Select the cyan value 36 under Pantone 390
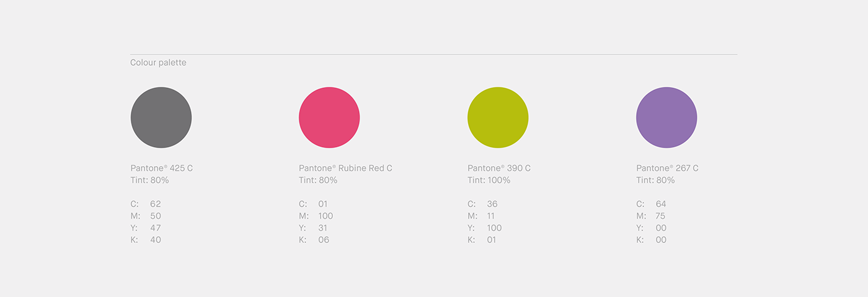This screenshot has height=297, width=868. coord(492,204)
